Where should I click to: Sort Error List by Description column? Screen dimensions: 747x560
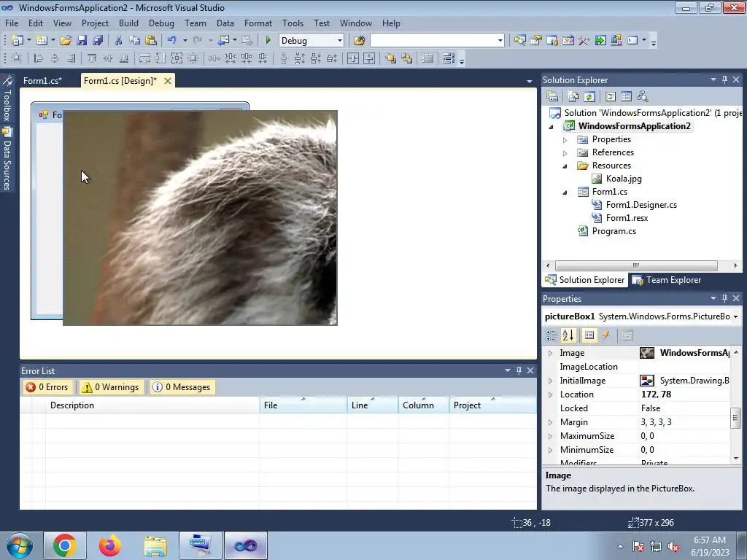[152, 405]
